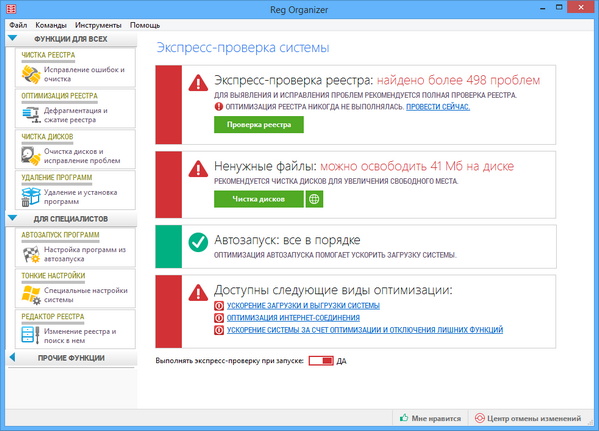Select Очистка дисков и исправление проблем text
Image resolution: width=599 pixels, height=431 pixels.
pos(82,156)
